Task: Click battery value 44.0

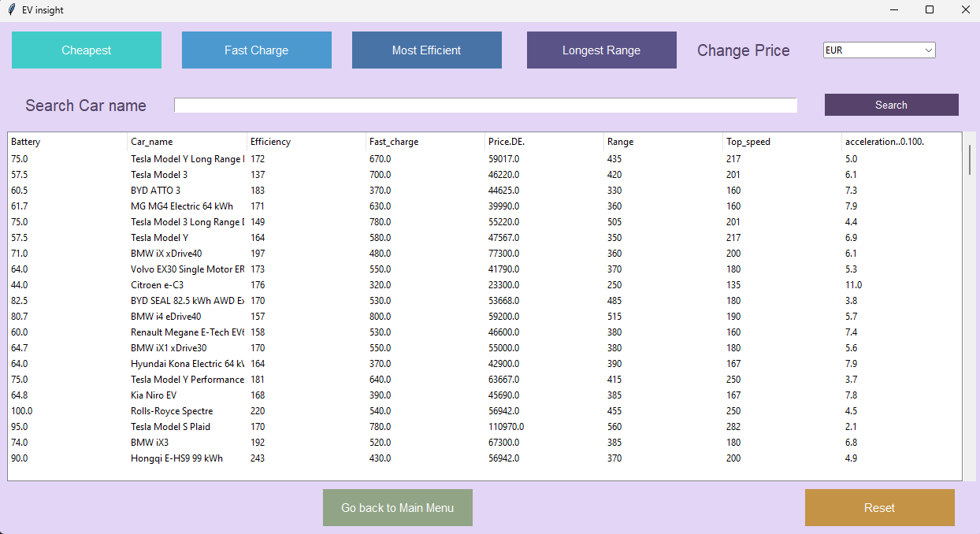Action: tap(19, 285)
